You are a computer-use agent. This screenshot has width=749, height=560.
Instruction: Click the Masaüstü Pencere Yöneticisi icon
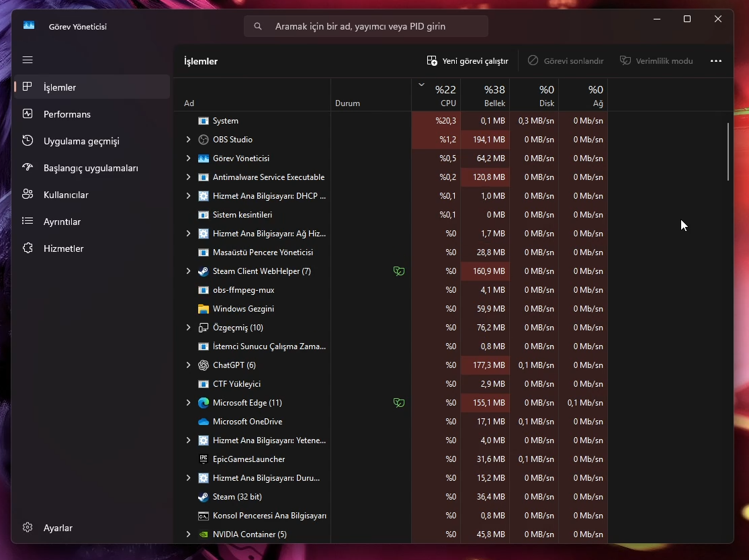204,252
